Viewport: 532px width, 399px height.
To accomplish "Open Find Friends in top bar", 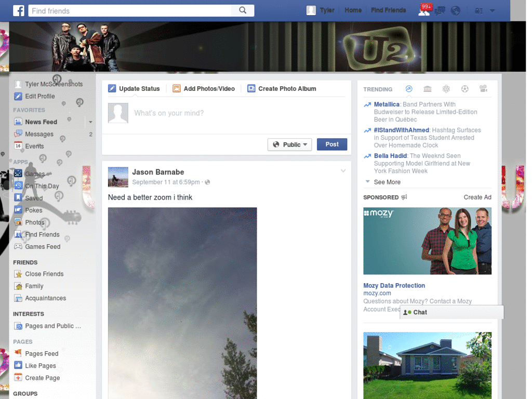I will point(388,10).
